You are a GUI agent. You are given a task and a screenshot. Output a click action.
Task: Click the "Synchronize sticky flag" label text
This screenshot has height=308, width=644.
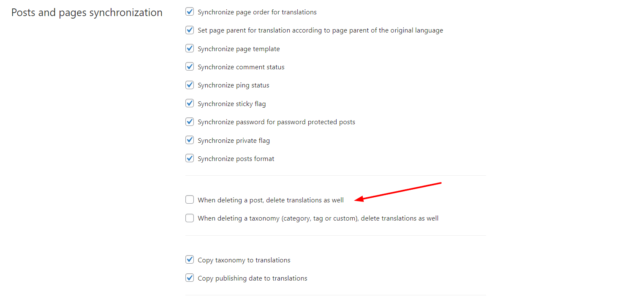pos(231,104)
